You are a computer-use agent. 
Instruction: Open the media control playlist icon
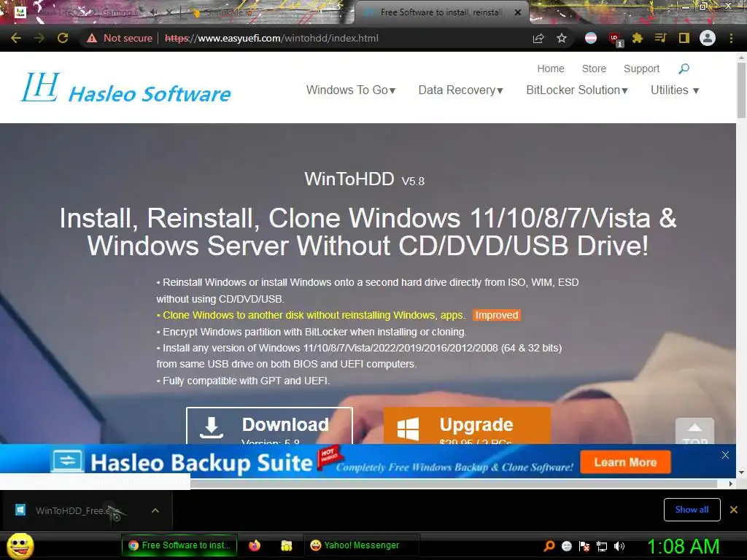tap(660, 38)
